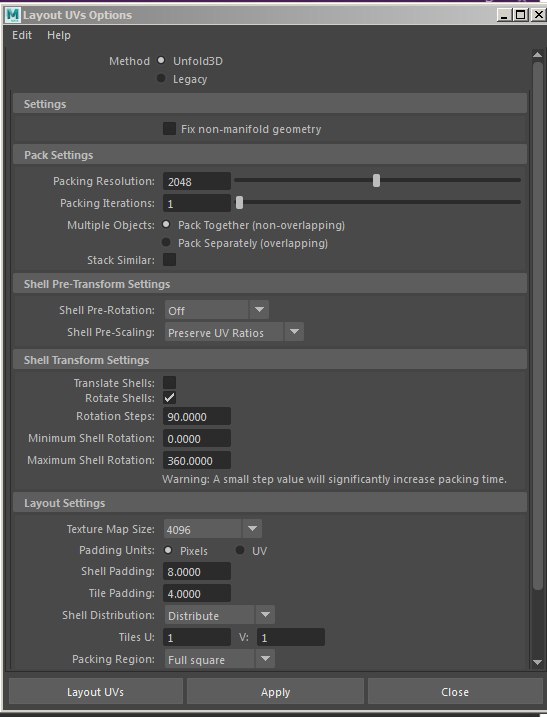The image size is (547, 717).
Task: Collapse the Layout Settings section
Action: (x=270, y=503)
